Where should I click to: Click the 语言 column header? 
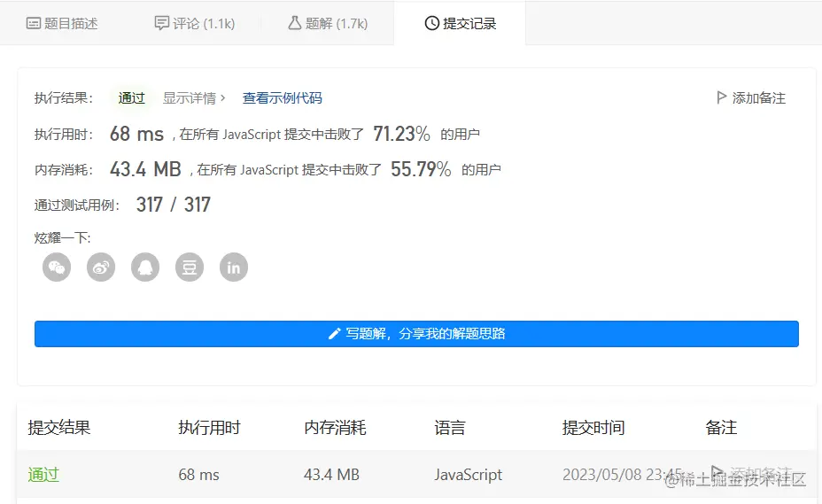pyautogui.click(x=450, y=428)
